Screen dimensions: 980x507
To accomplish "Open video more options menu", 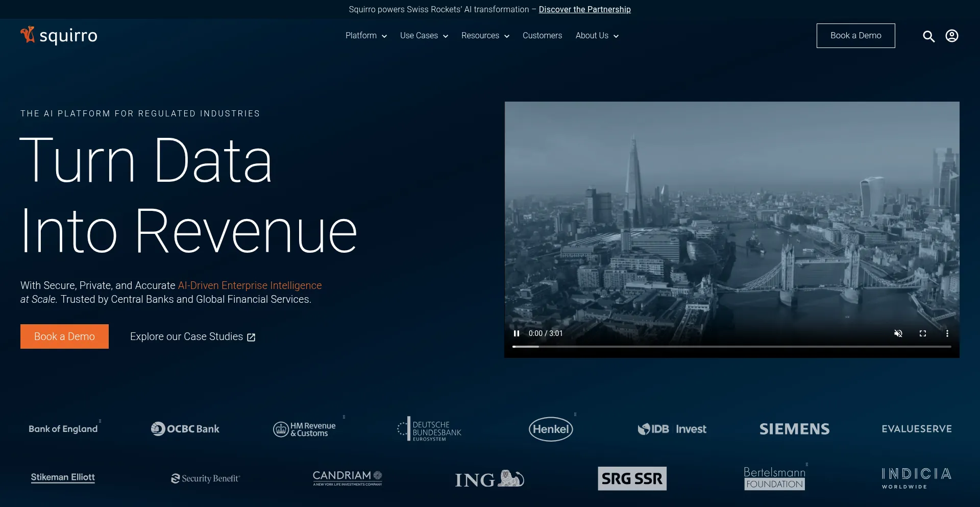I will pyautogui.click(x=947, y=333).
